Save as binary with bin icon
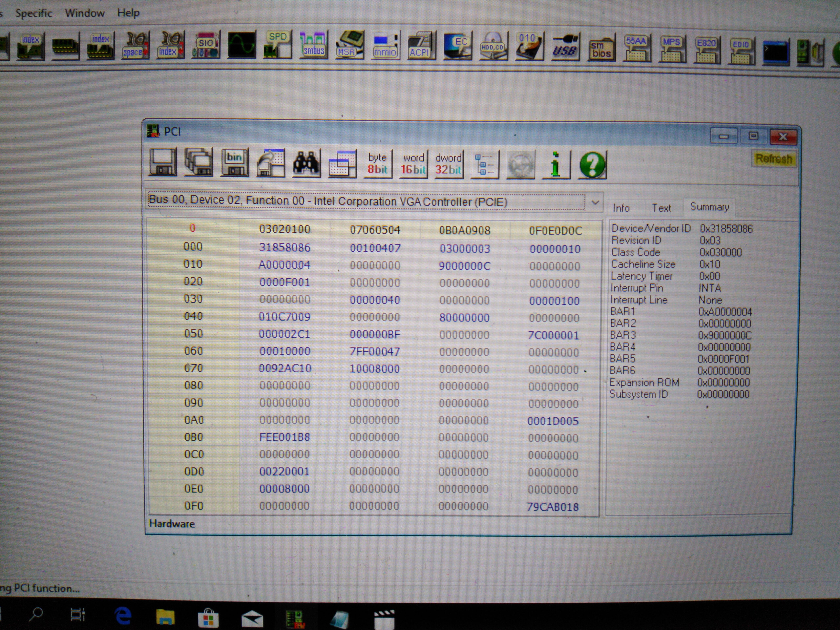Screen dimensions: 840x630 (x=234, y=163)
